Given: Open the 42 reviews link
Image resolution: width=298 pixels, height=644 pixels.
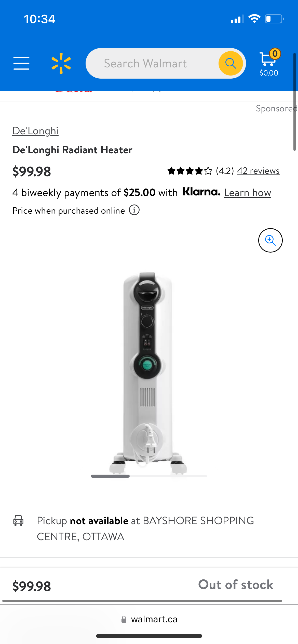Looking at the screenshot, I should (258, 171).
